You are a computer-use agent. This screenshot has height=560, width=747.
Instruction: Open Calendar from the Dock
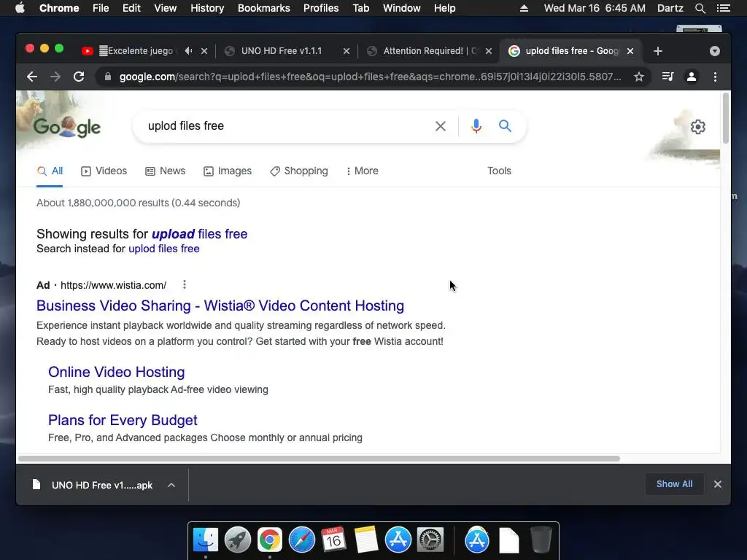(x=333, y=539)
